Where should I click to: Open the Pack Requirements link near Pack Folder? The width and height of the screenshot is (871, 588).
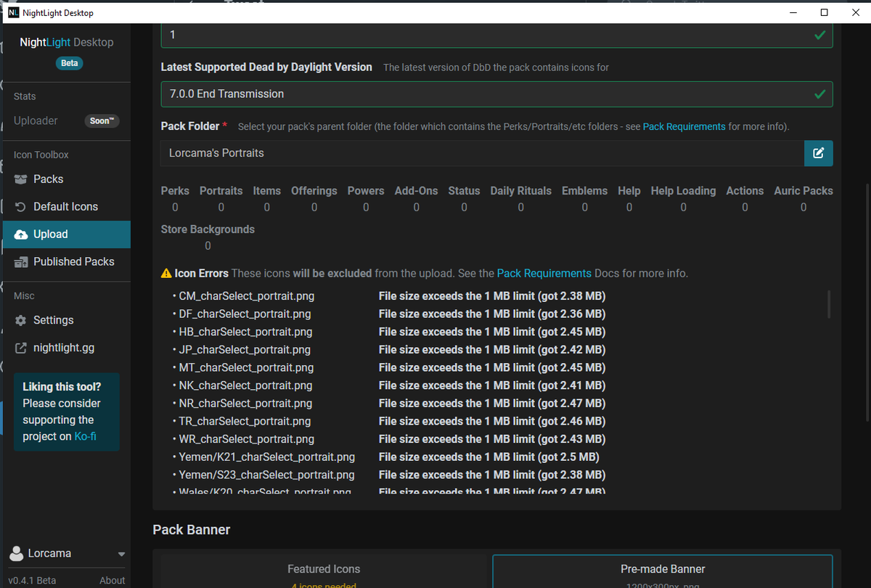pyautogui.click(x=684, y=126)
